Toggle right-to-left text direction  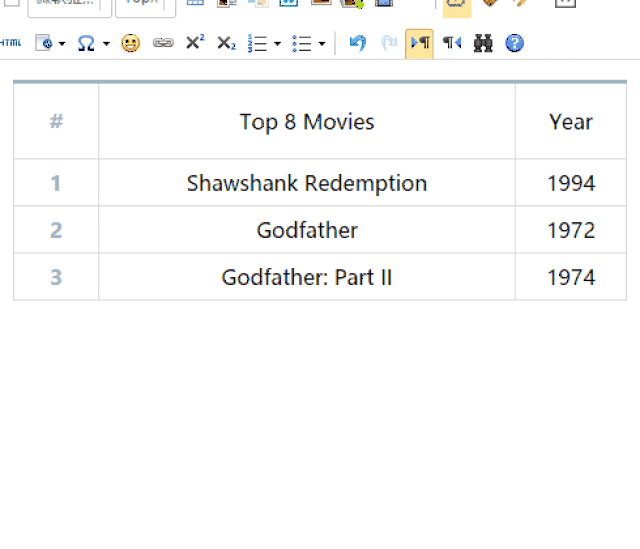452,43
